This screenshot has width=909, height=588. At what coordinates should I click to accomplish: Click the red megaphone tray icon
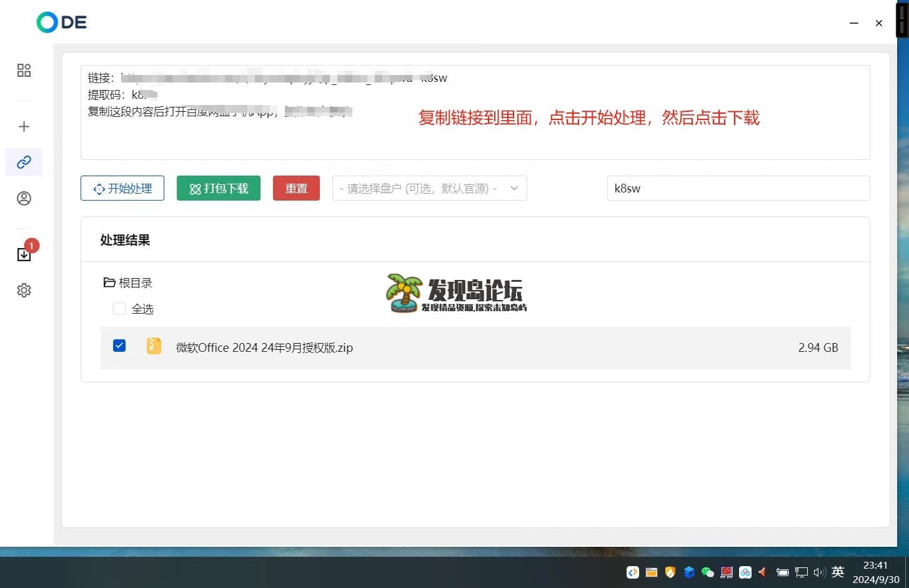[x=763, y=572]
